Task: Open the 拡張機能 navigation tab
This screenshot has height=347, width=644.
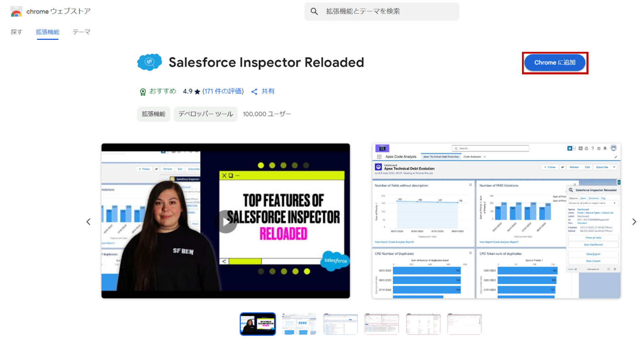Action: (47, 32)
